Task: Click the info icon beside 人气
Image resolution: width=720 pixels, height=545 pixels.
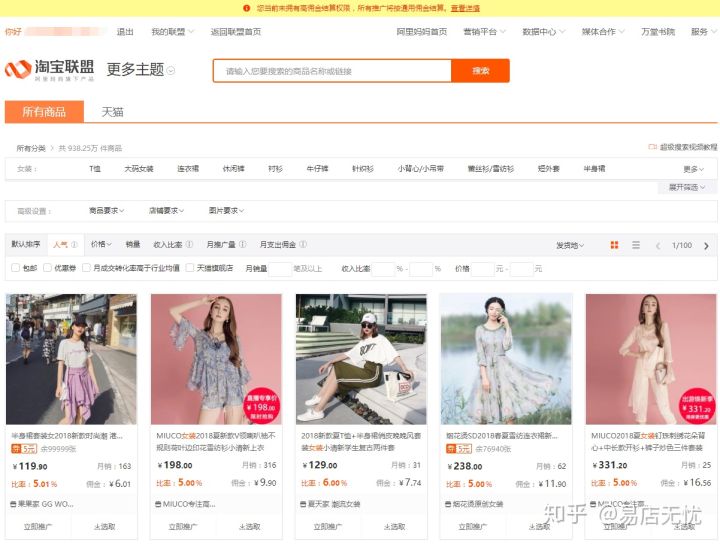Action: [x=74, y=245]
